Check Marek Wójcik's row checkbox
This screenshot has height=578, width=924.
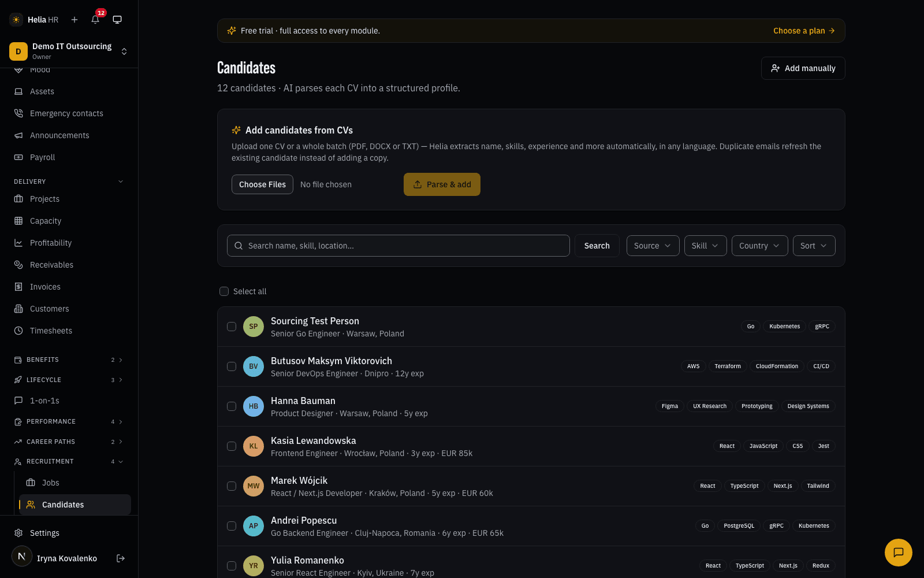[x=232, y=486]
